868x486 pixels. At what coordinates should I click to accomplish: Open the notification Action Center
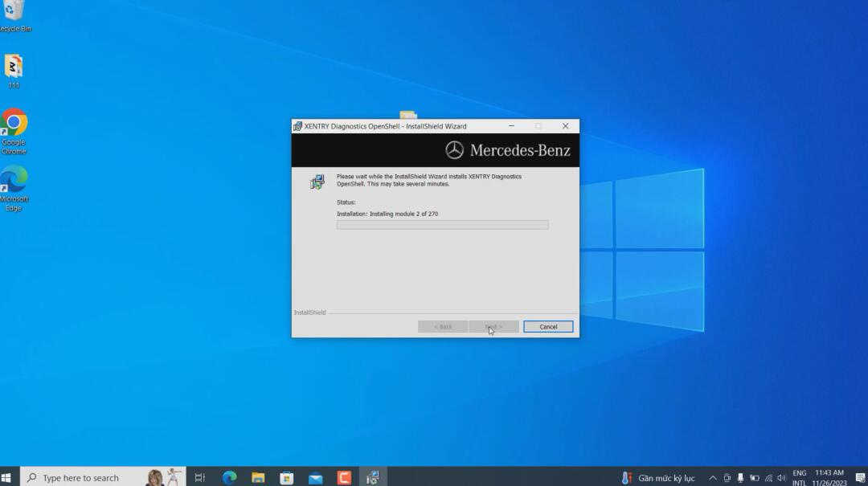860,478
